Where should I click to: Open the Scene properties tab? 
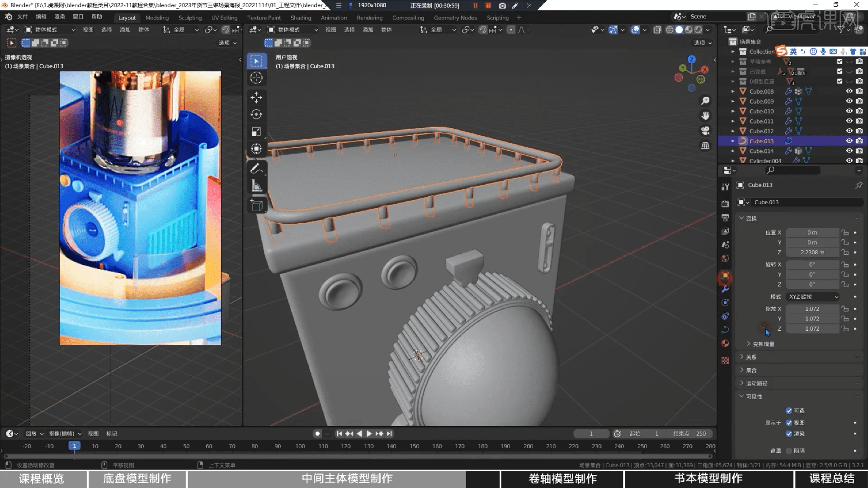pyautogui.click(x=725, y=244)
